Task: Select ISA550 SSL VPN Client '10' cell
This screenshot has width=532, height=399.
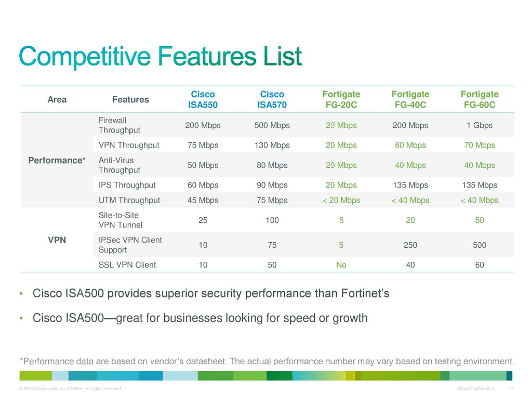Action: coord(203,265)
